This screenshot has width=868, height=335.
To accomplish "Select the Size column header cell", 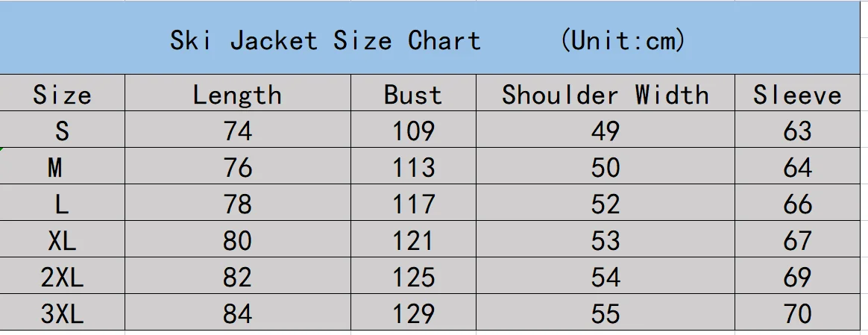I will pyautogui.click(x=62, y=95).
